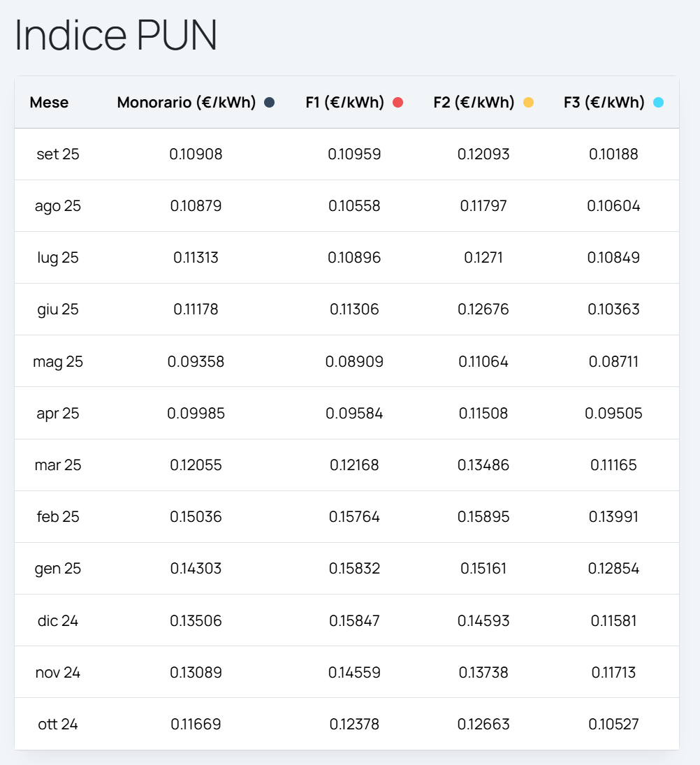Click the F2 (€/kWh) header text

474,103
